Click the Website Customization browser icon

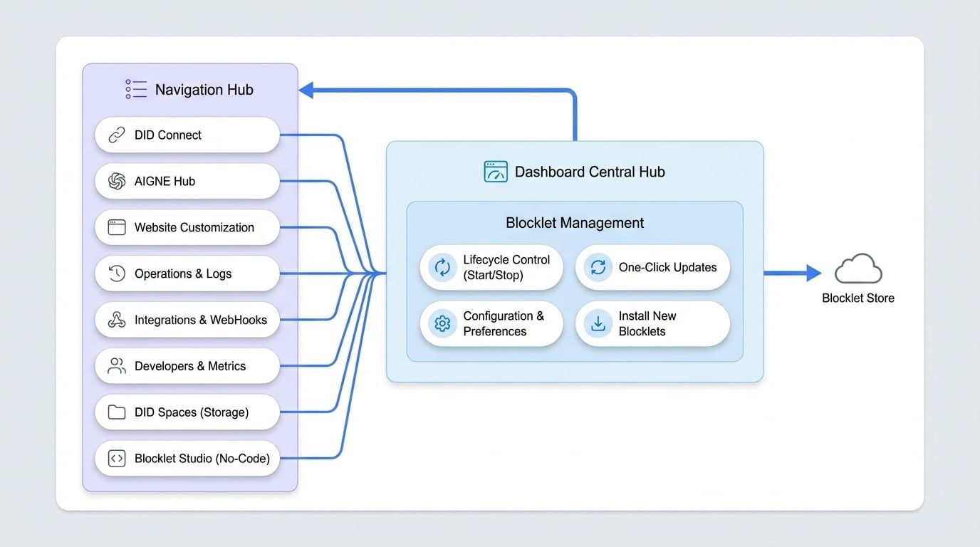(117, 228)
